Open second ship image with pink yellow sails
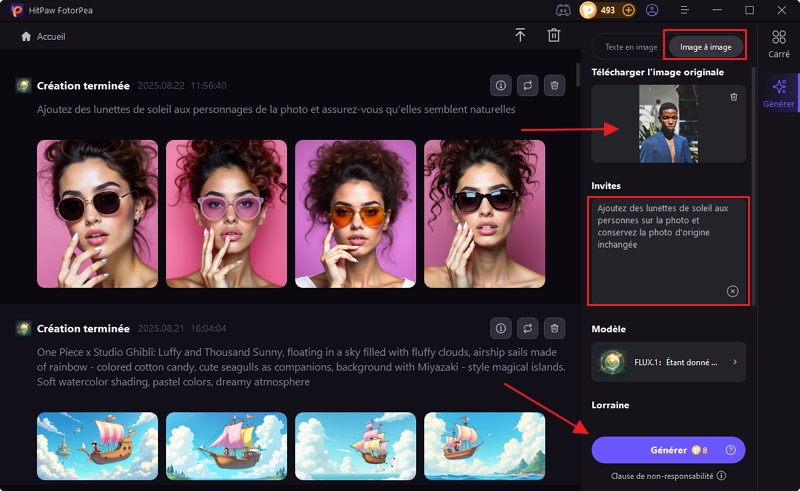 tap(227, 446)
